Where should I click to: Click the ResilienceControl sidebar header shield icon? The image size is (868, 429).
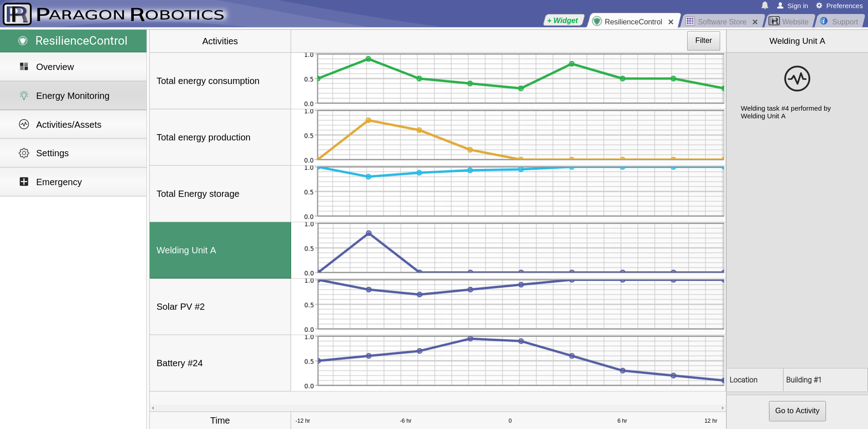point(23,41)
